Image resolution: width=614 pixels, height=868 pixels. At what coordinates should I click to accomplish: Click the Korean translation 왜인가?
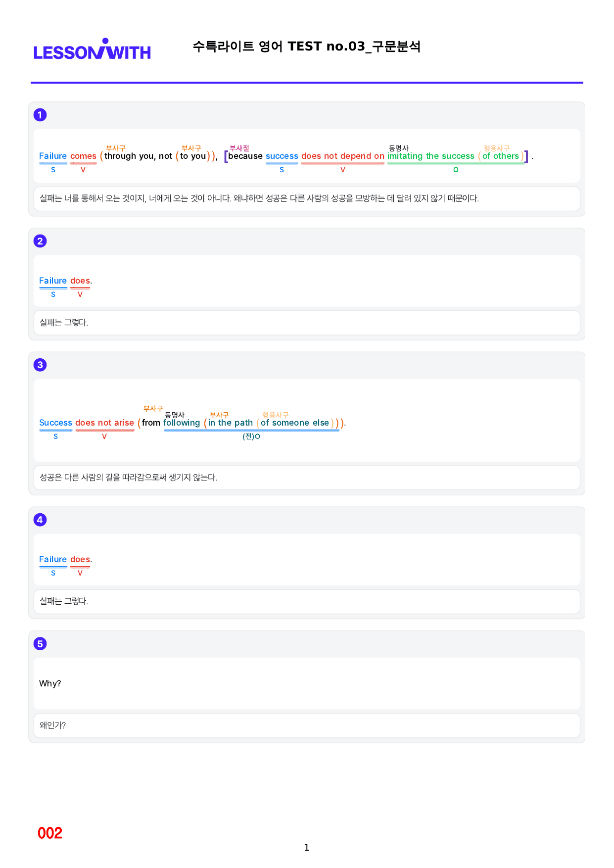52,725
